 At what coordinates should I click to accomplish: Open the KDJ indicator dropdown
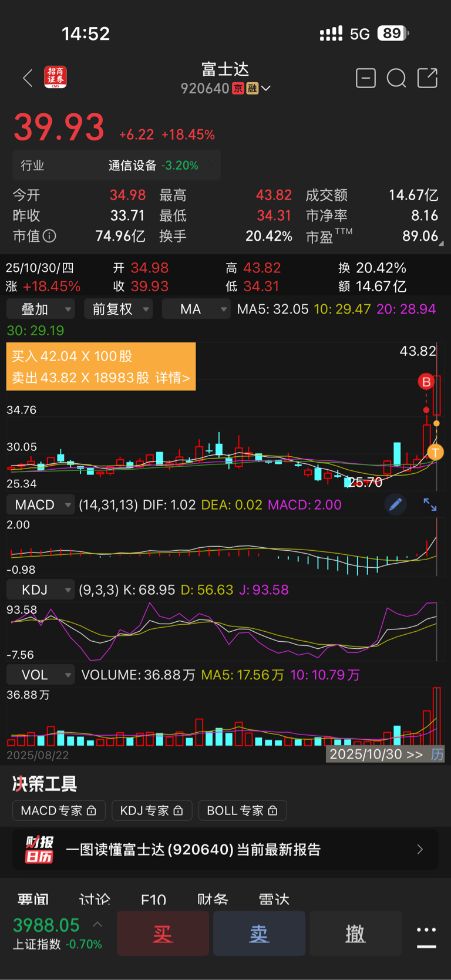pos(41,590)
